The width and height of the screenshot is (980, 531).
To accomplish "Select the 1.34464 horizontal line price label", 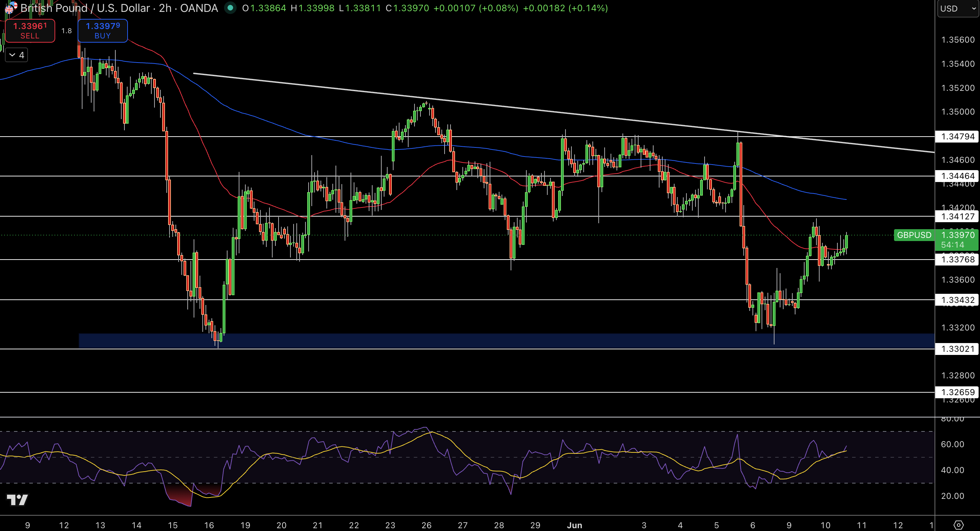I will [957, 176].
